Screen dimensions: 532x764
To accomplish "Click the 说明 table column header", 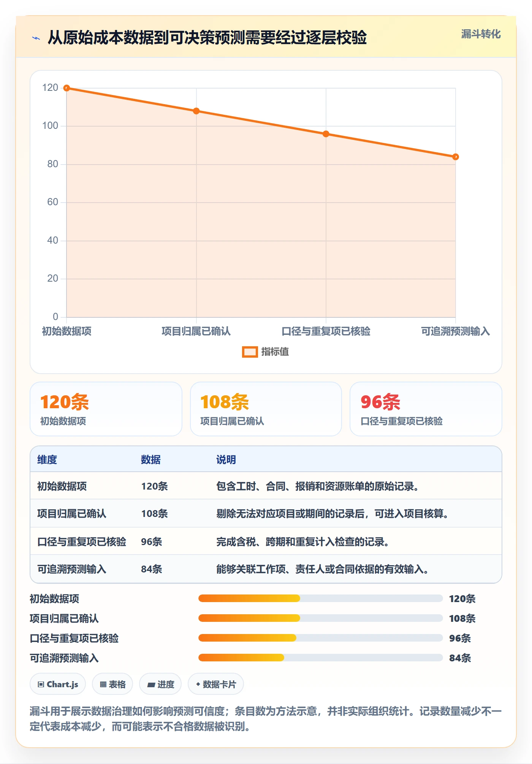I will [x=226, y=460].
